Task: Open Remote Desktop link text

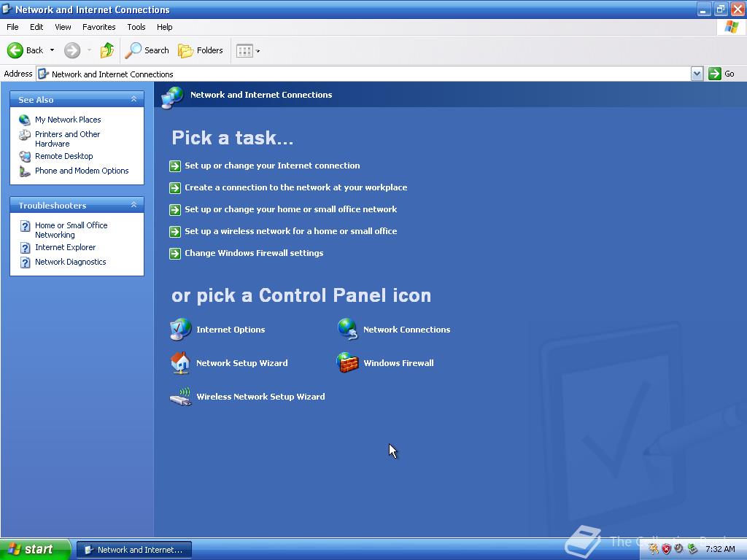Action: click(64, 156)
